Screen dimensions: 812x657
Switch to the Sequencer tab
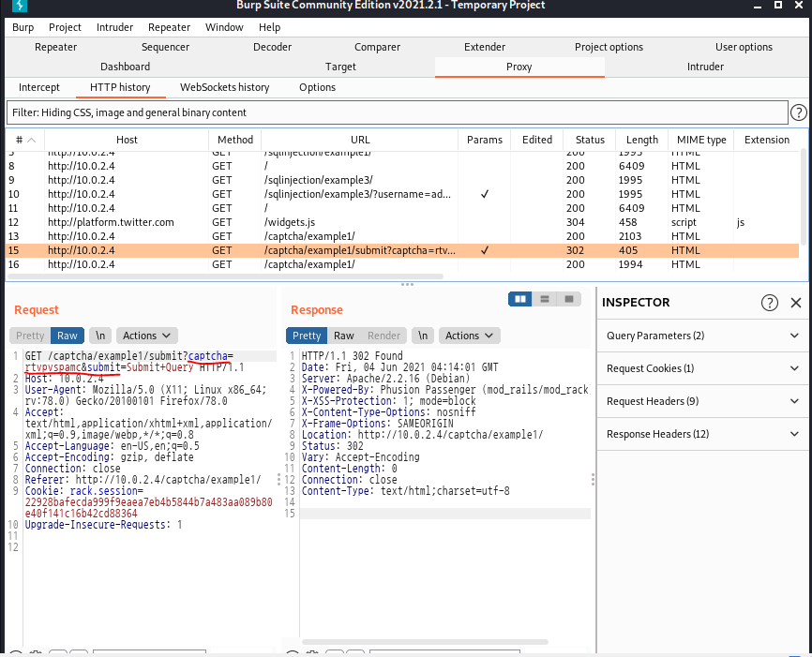[165, 47]
